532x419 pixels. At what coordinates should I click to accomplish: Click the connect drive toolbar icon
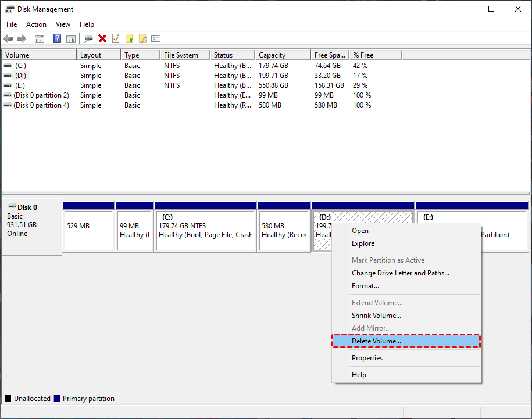88,38
